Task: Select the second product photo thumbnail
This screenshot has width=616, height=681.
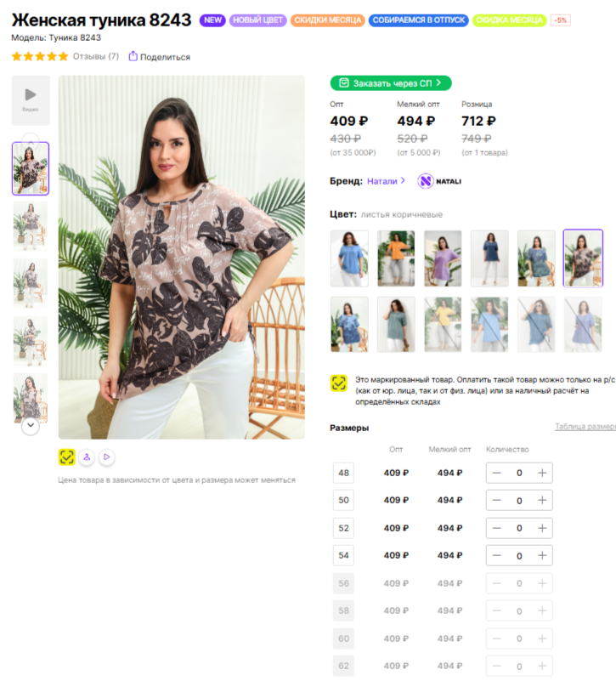Action: [31, 226]
